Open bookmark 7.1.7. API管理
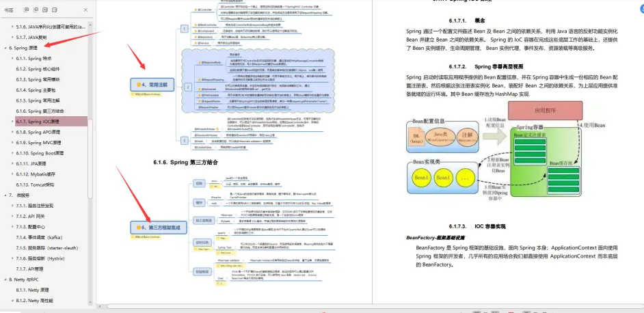644x313 pixels. [29, 269]
